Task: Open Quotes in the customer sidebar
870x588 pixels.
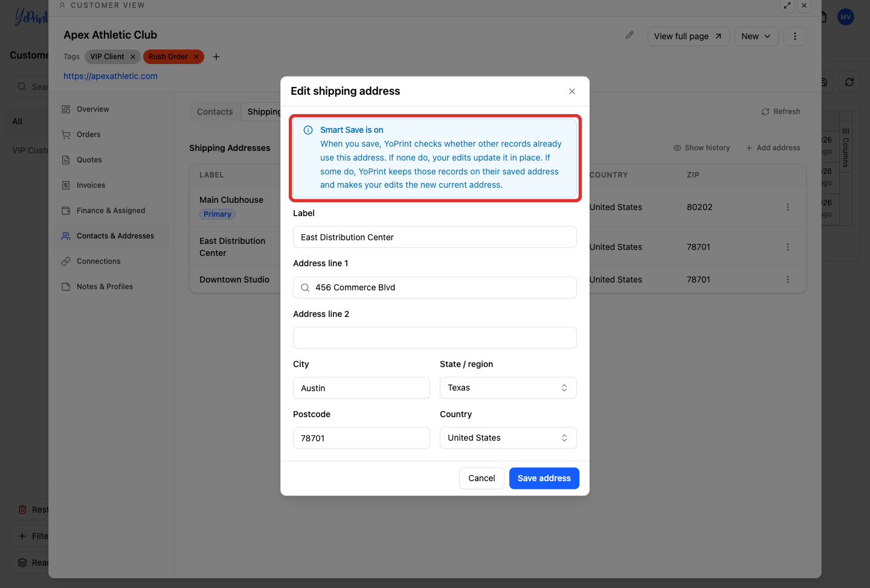Action: pos(112,160)
